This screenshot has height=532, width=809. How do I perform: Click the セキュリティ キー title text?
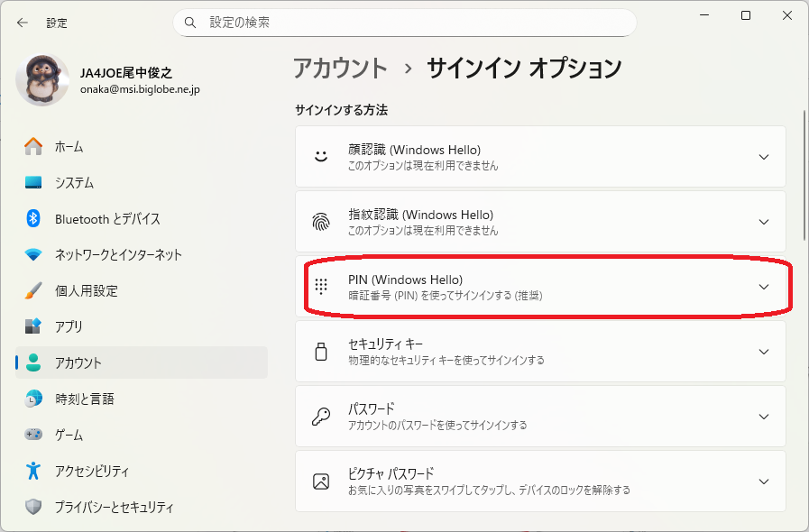pyautogui.click(x=385, y=344)
